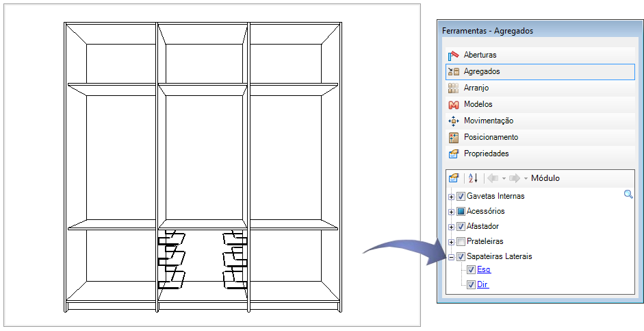Select the Posicionamento tool entry
The image size is (644, 331).
click(540, 137)
